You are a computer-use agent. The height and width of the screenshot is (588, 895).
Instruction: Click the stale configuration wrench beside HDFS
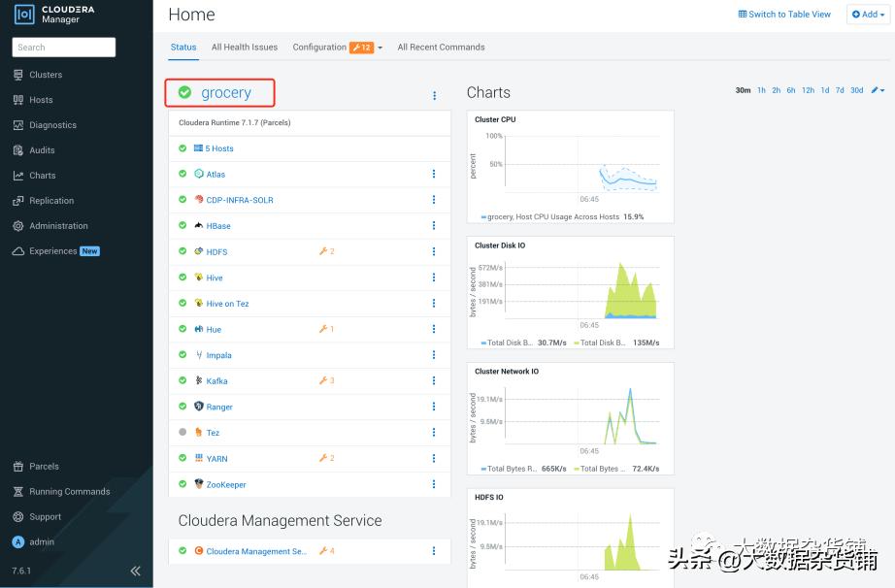[x=326, y=251]
